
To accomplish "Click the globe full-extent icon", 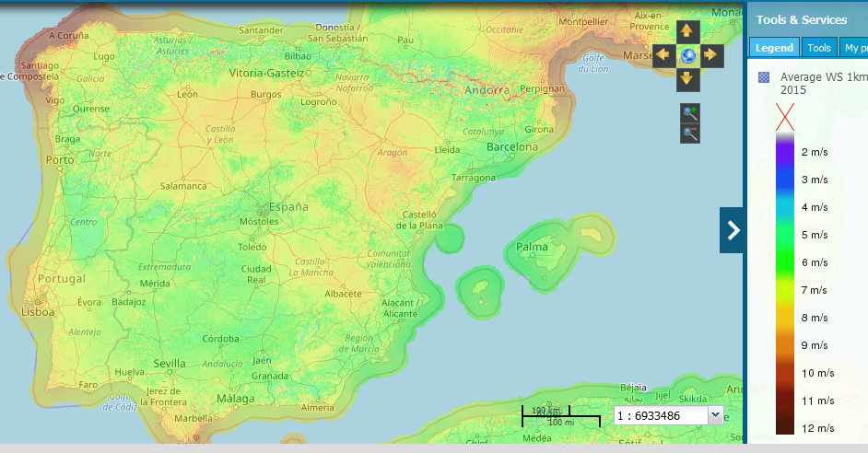I will point(686,55).
